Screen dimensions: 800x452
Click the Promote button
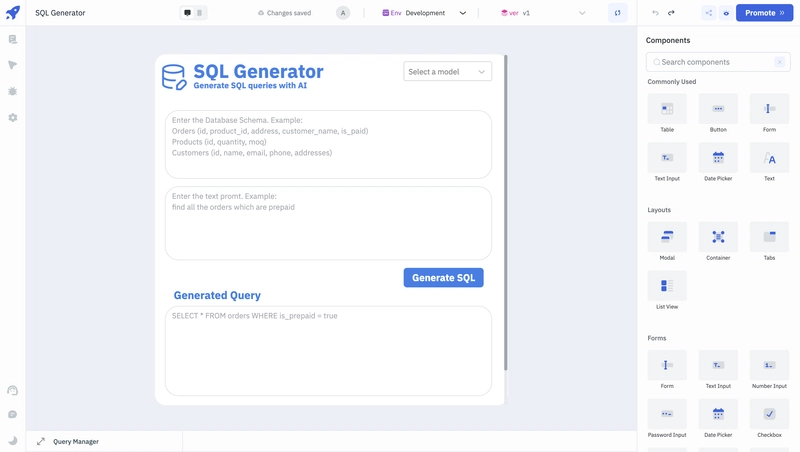[x=764, y=13]
